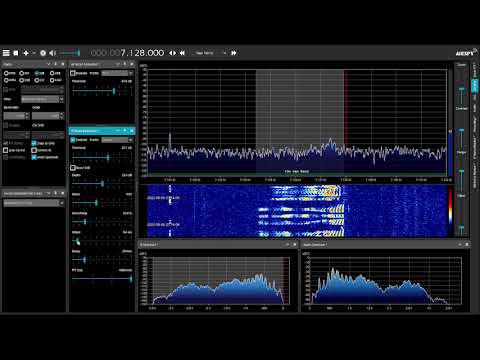Screen dimensions: 480x360
Task: Open highlighted Noise Reduction Profile dropdown
Action: (117, 140)
